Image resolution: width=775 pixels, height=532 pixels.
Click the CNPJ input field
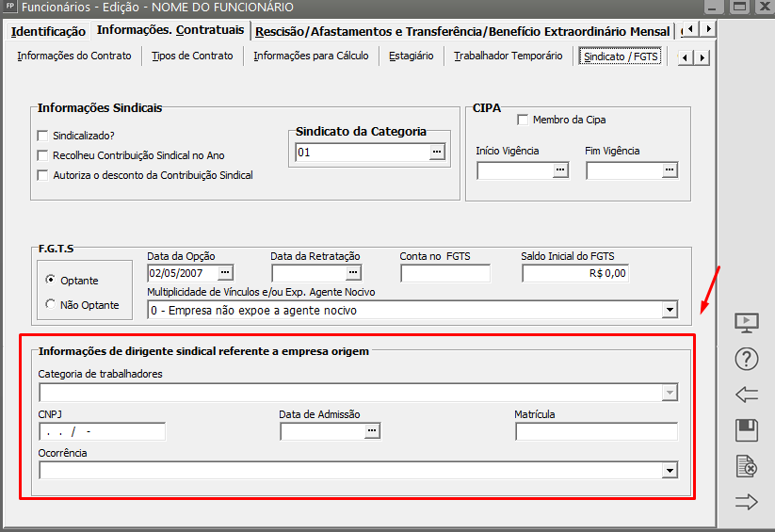click(x=103, y=431)
